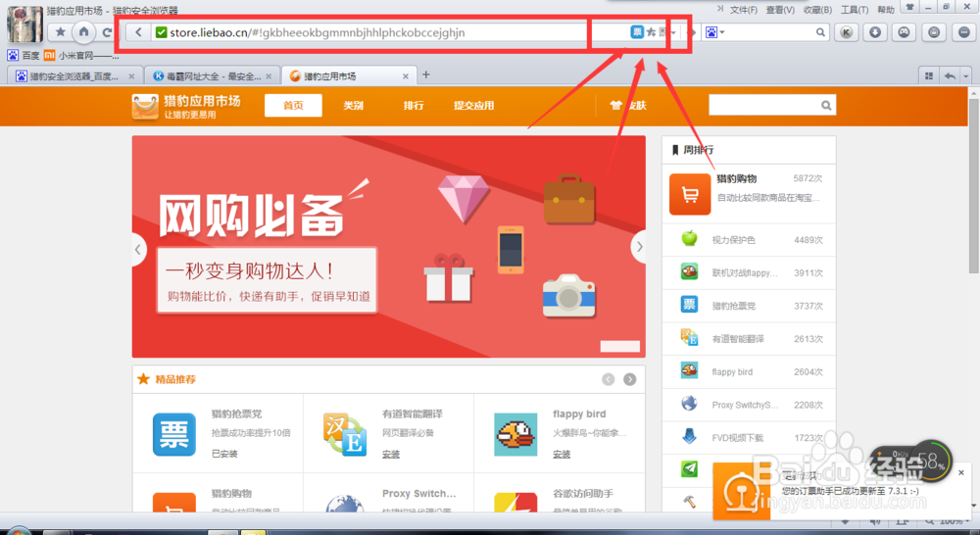Open the 工具(T) menu

[855, 10]
